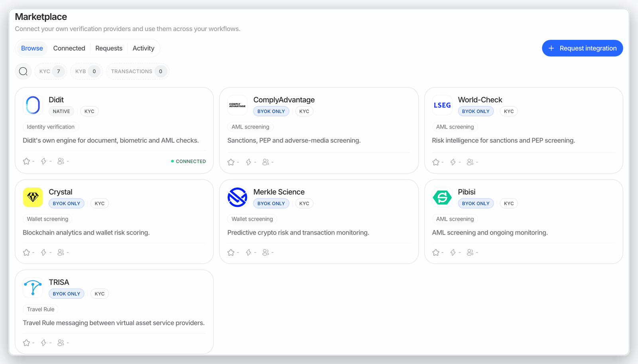This screenshot has height=364, width=638.
Task: Click the lightning icon on TRISA card
Action: [44, 343]
